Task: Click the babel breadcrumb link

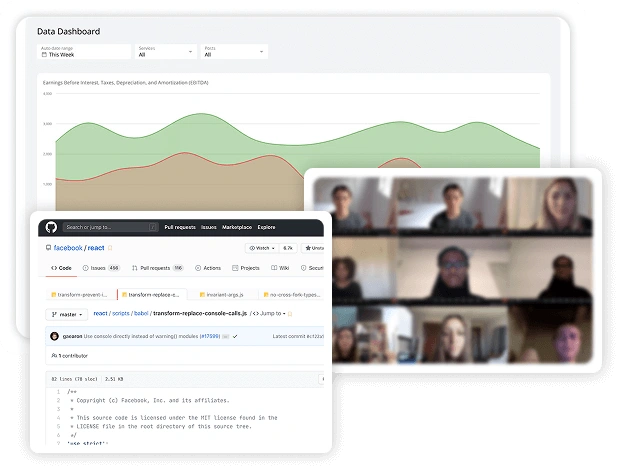Action: point(140,313)
